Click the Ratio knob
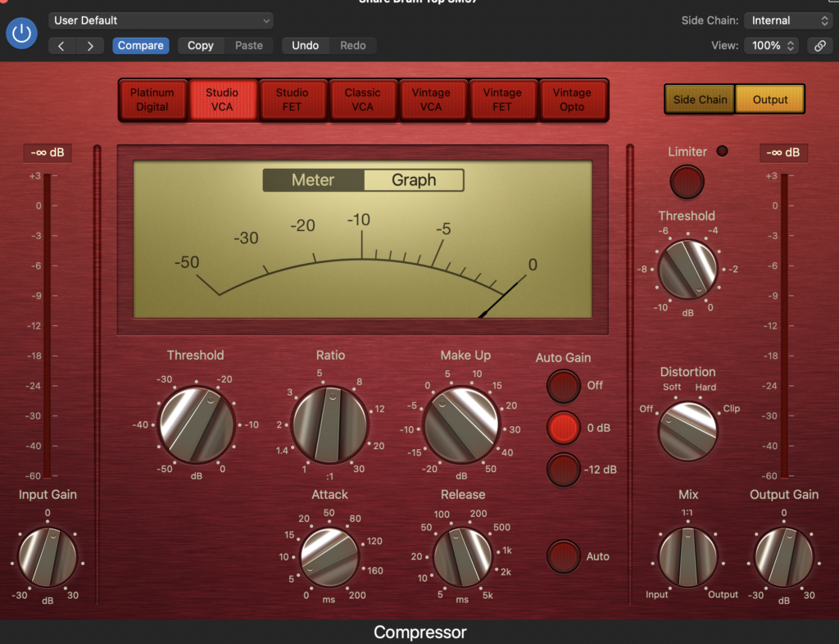Screen dimensions: 839x644 pos(330,425)
